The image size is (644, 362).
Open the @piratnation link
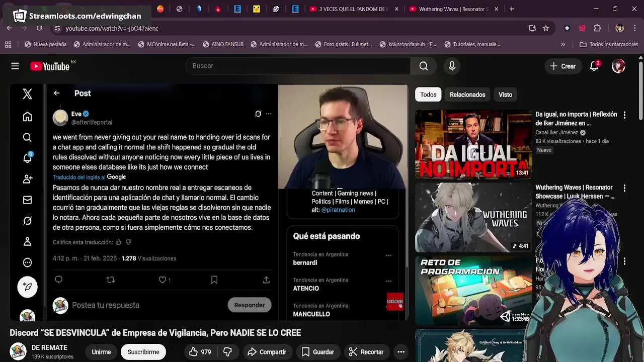[338, 210]
